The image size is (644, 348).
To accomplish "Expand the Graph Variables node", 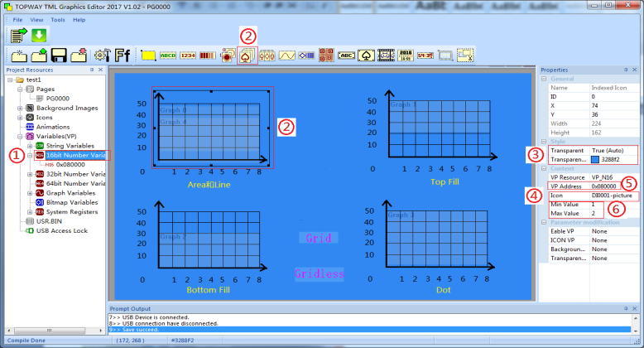I will click(x=30, y=193).
